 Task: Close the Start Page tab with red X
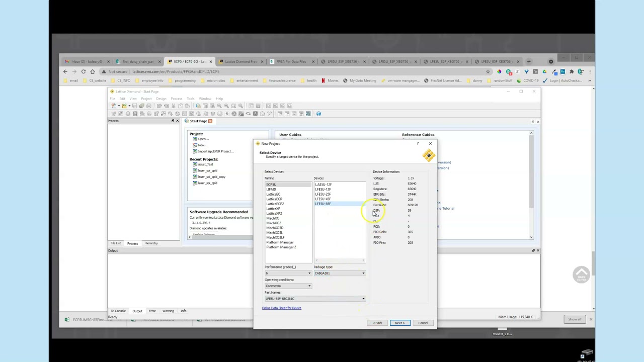tap(210, 121)
